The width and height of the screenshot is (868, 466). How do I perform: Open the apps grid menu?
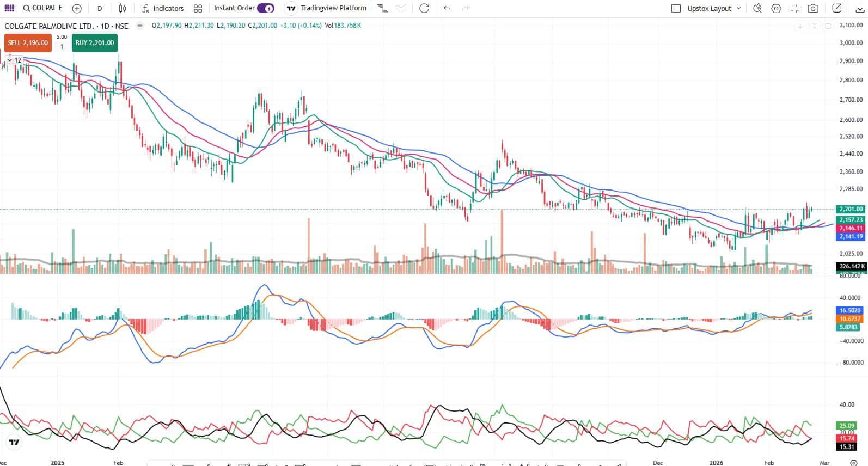coord(9,8)
